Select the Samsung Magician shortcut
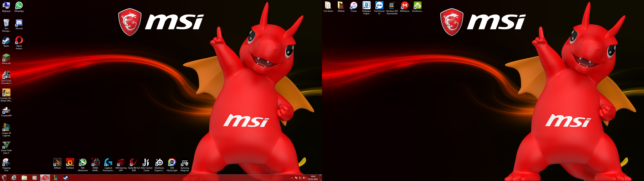 185,165
